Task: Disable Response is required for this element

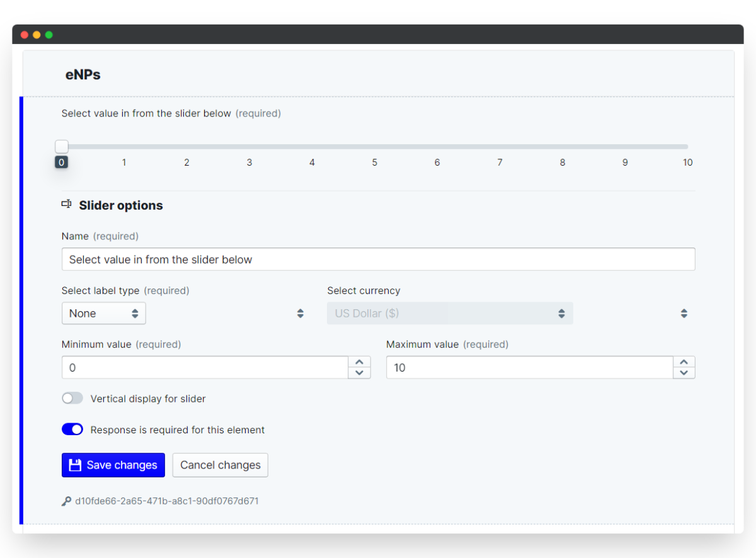Action: [x=72, y=430]
